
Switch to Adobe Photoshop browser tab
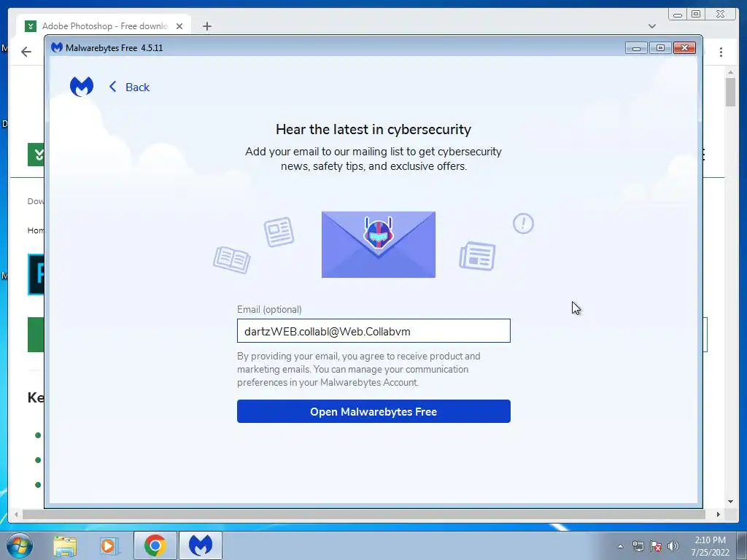(x=104, y=26)
